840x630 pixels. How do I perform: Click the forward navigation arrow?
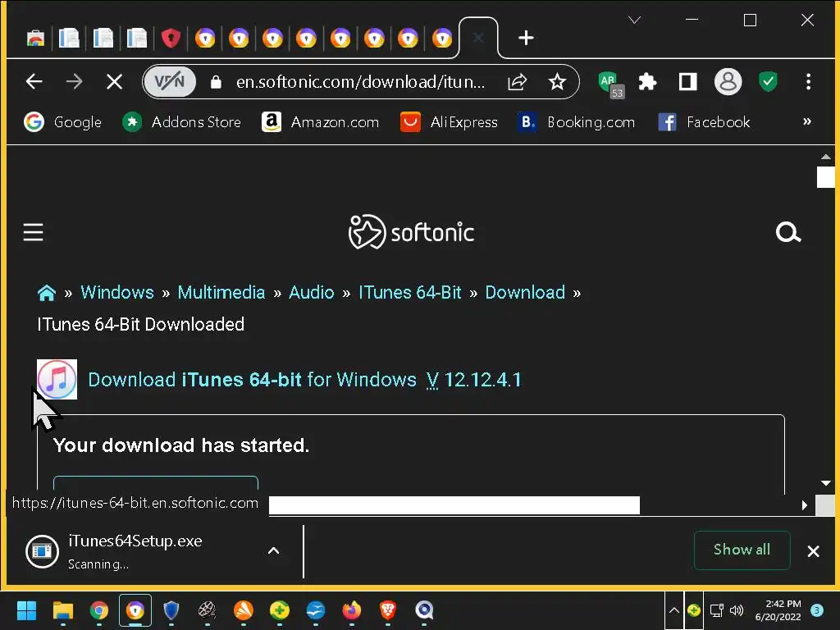pyautogui.click(x=74, y=81)
